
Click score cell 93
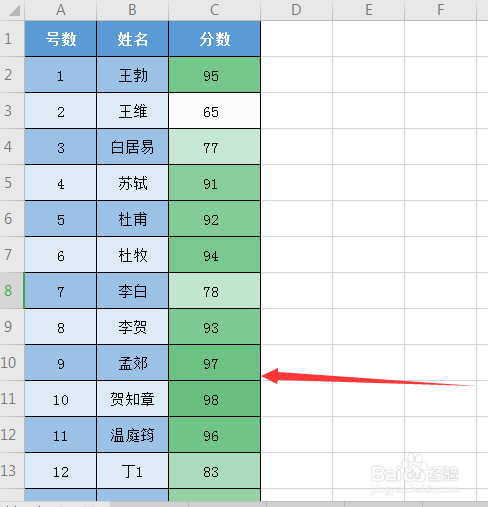215,327
